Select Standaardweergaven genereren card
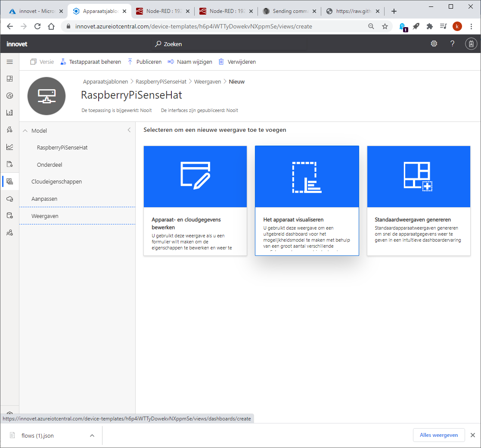 point(419,201)
